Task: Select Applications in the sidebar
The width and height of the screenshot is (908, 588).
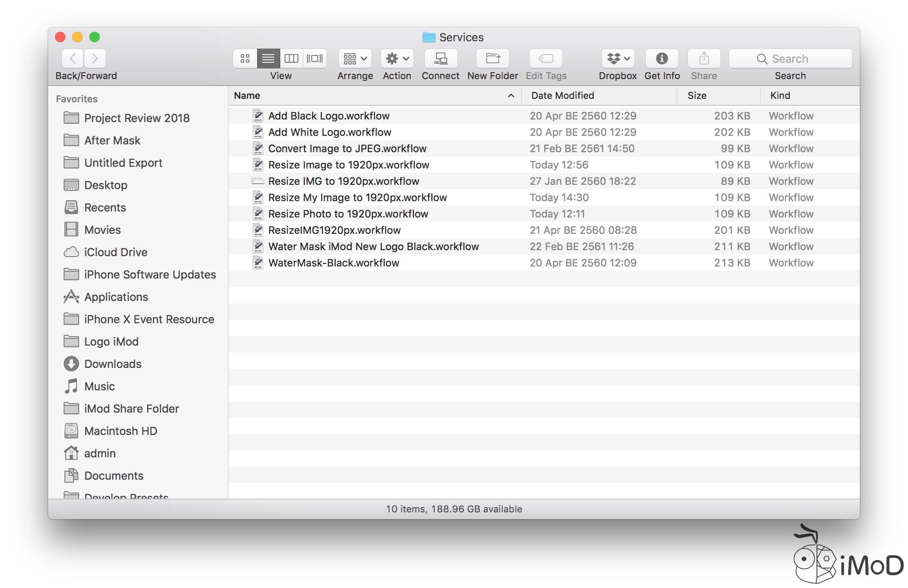Action: point(116,297)
